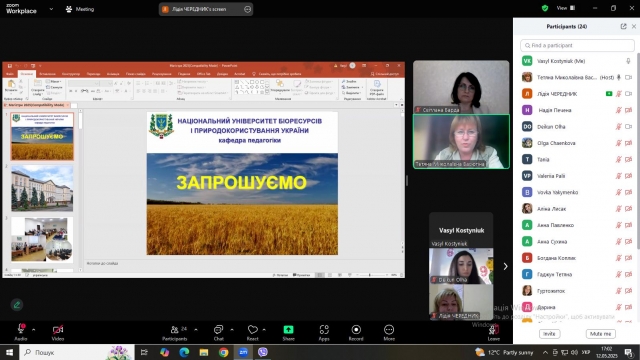Select slide 3 thumbnail in shared PowerPoint
Image resolution: width=640 pixels, height=360 pixels.
tap(42, 239)
